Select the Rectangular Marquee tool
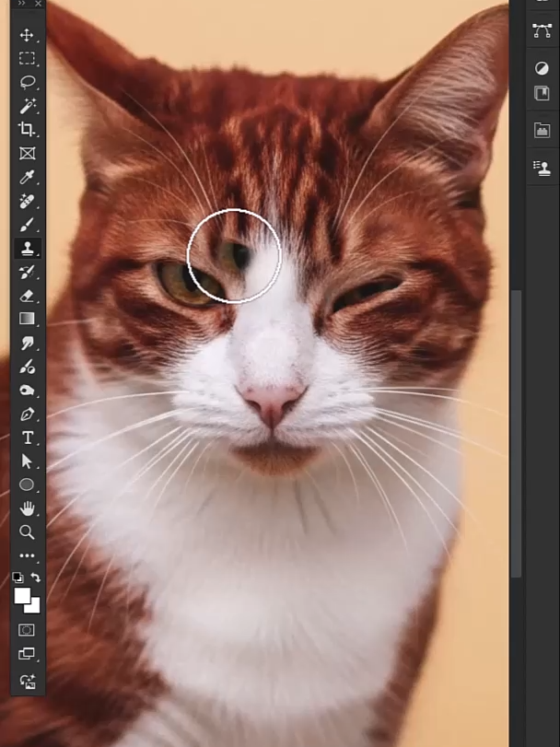The height and width of the screenshot is (747, 560). pyautogui.click(x=27, y=59)
